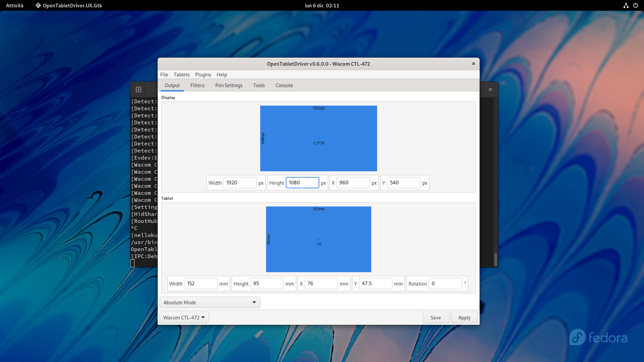Open the File menu
The height and width of the screenshot is (362, 644).
pos(164,74)
